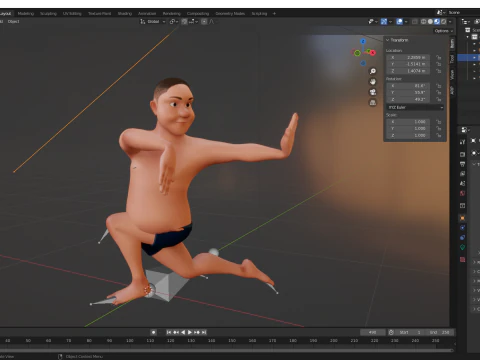The height and width of the screenshot is (360, 480).
Task: Switch perspective/orthographic grid icon
Action: [373, 103]
